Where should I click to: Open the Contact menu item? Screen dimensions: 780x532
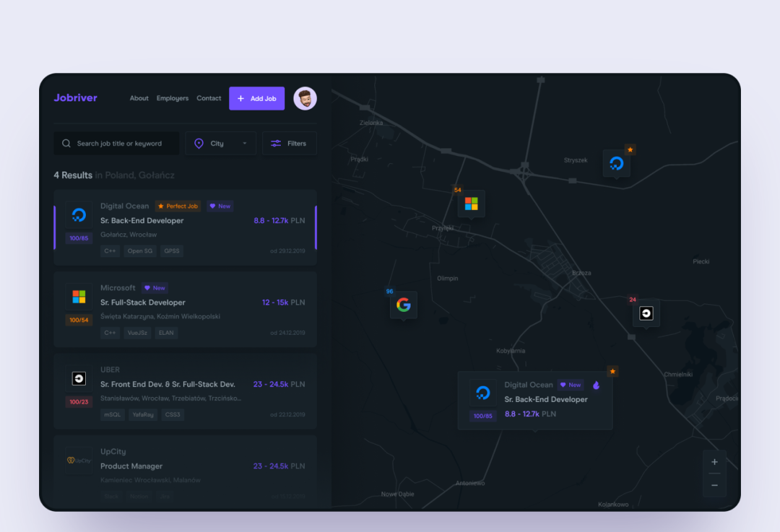tap(209, 98)
